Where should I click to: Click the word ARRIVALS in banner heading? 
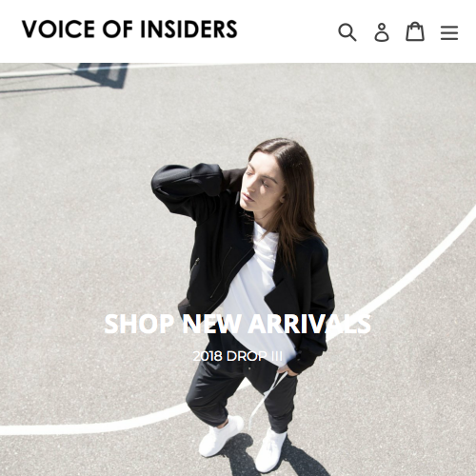[x=309, y=324]
